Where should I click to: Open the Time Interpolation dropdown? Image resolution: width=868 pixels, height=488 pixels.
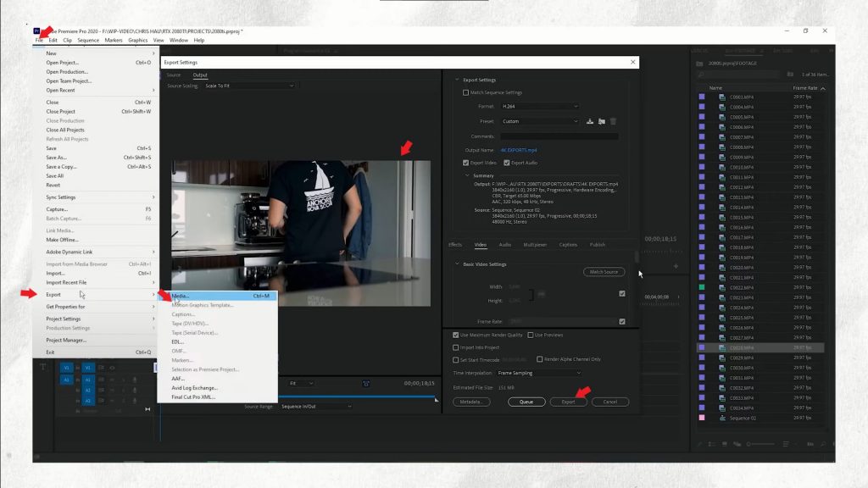pos(539,373)
